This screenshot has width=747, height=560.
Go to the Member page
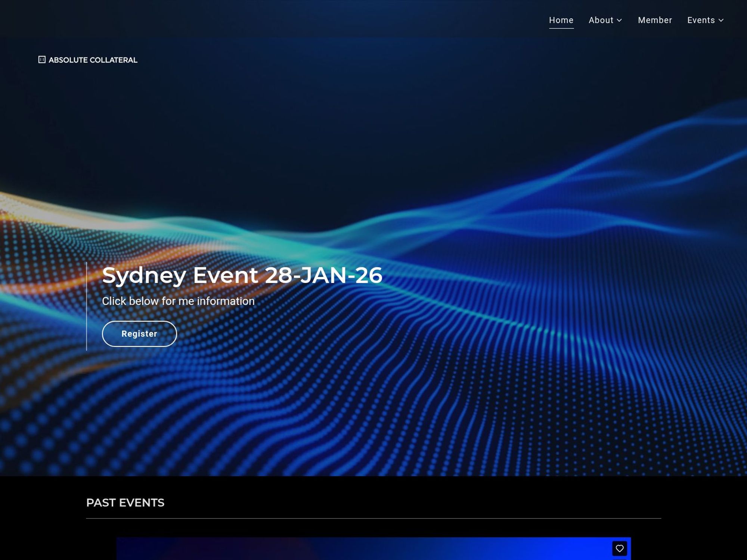click(655, 20)
